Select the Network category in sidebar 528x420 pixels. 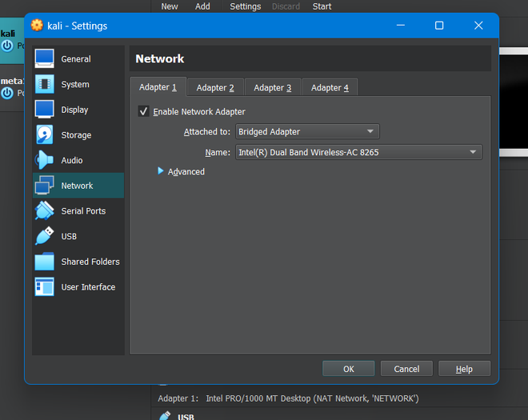[x=78, y=186]
